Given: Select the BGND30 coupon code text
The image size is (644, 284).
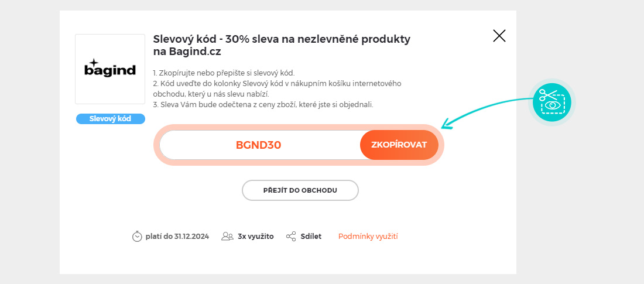Looking at the screenshot, I should 258,145.
